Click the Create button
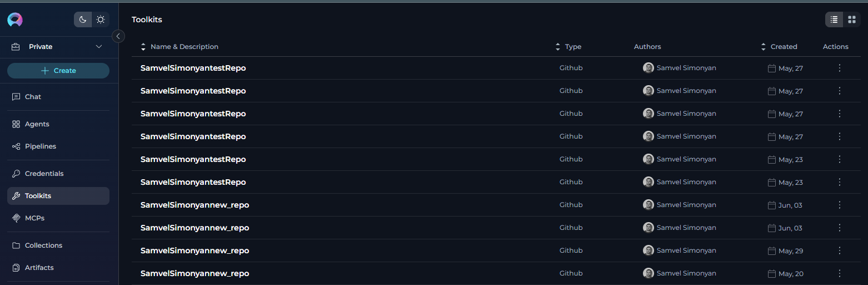The width and height of the screenshot is (868, 285). (x=58, y=71)
